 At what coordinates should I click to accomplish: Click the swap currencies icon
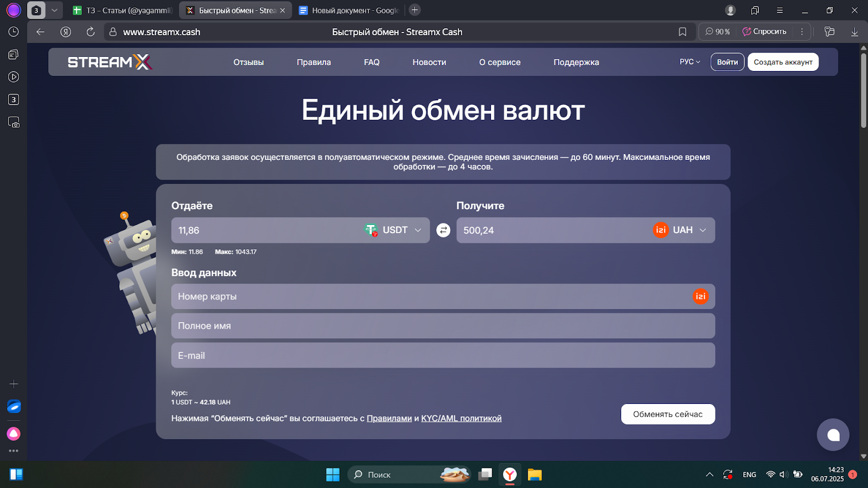point(443,230)
